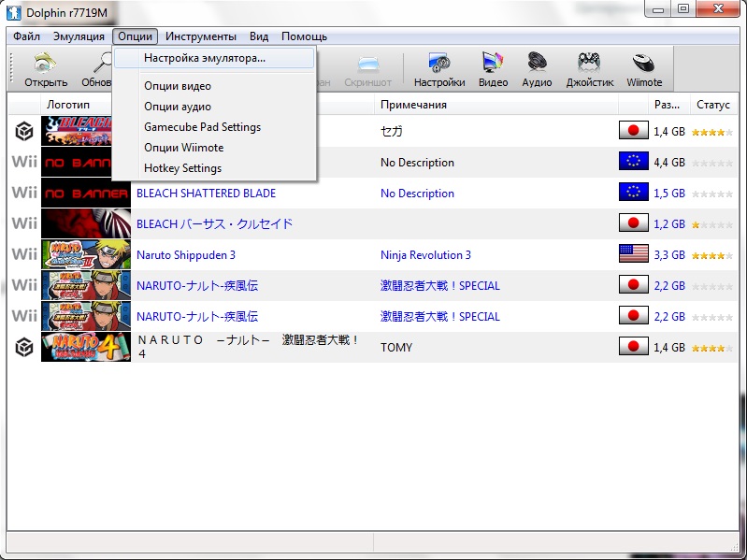Select the Naruto Shippuden 3 title
The width and height of the screenshot is (747, 560).
tap(186, 255)
